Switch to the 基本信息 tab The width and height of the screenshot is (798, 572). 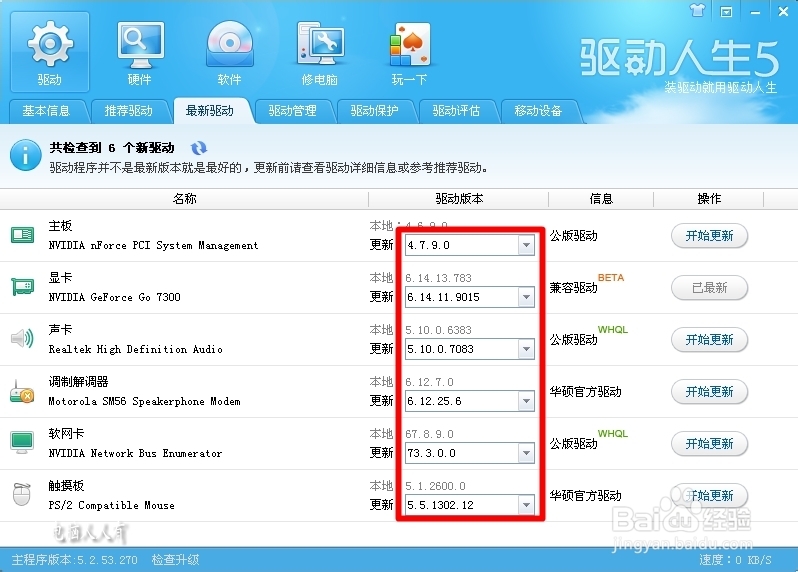[x=46, y=111]
